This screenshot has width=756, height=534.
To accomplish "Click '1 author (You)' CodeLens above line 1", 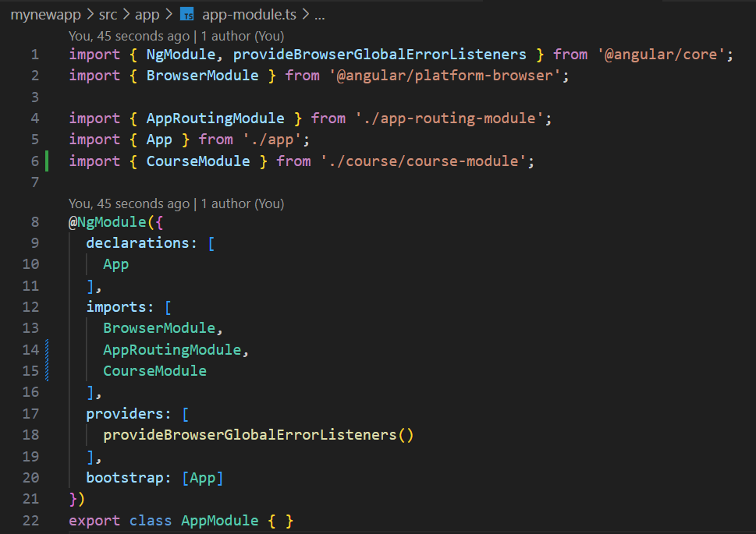I will 243,36.
